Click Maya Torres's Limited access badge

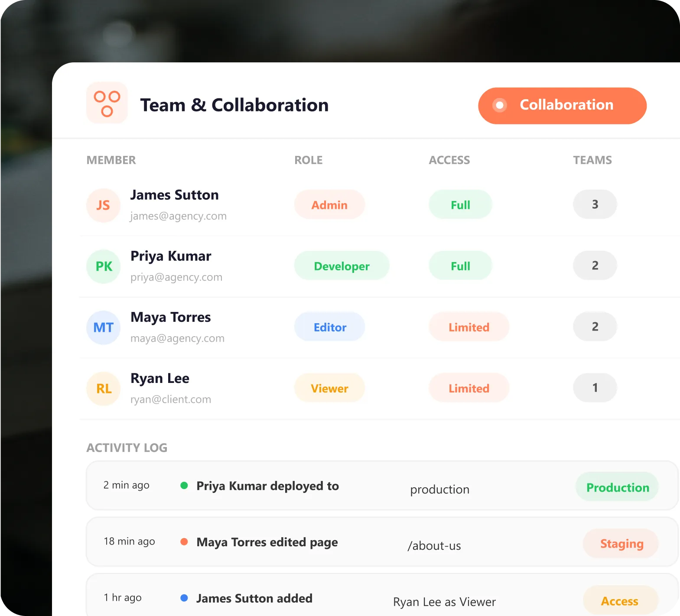pos(469,327)
